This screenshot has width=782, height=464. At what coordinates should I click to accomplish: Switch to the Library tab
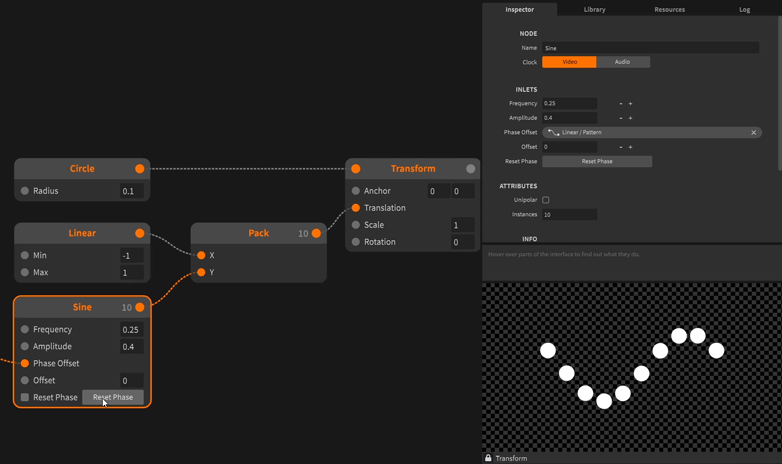(594, 9)
